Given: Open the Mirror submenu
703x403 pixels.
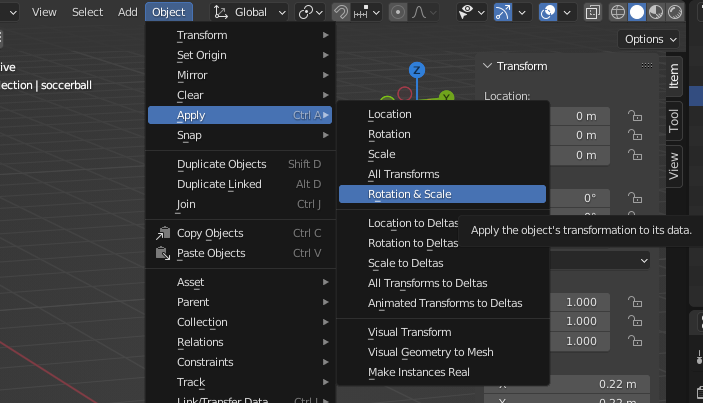Looking at the screenshot, I should 240,75.
